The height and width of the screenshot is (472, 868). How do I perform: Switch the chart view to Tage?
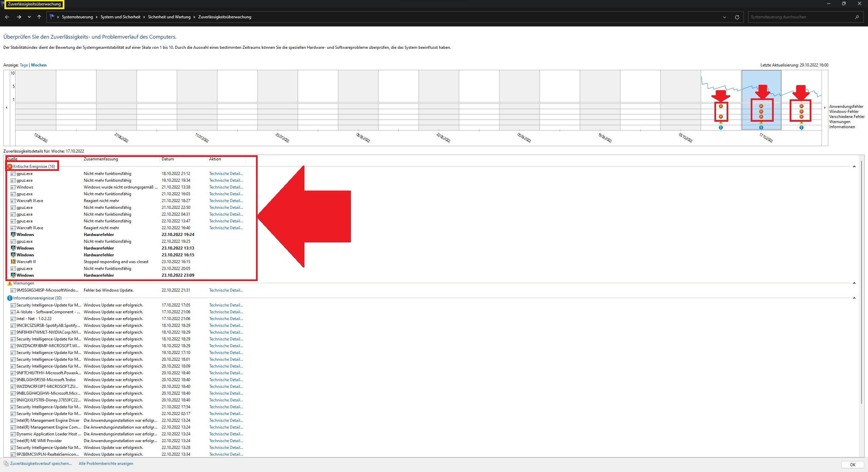[x=24, y=65]
